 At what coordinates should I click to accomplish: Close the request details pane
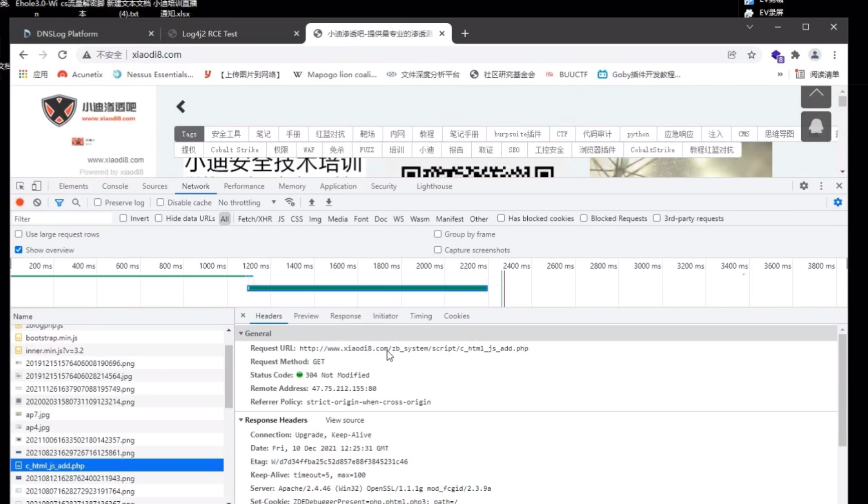[x=243, y=315]
